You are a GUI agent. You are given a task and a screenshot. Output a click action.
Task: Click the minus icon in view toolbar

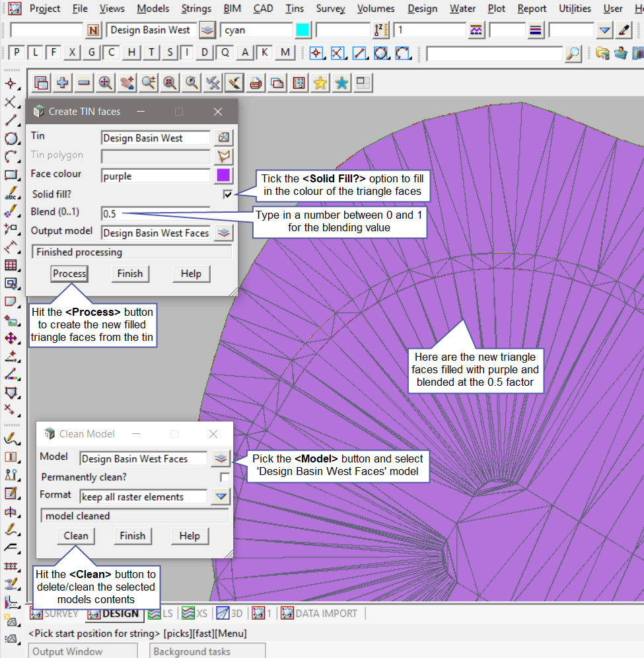pyautogui.click(x=84, y=83)
